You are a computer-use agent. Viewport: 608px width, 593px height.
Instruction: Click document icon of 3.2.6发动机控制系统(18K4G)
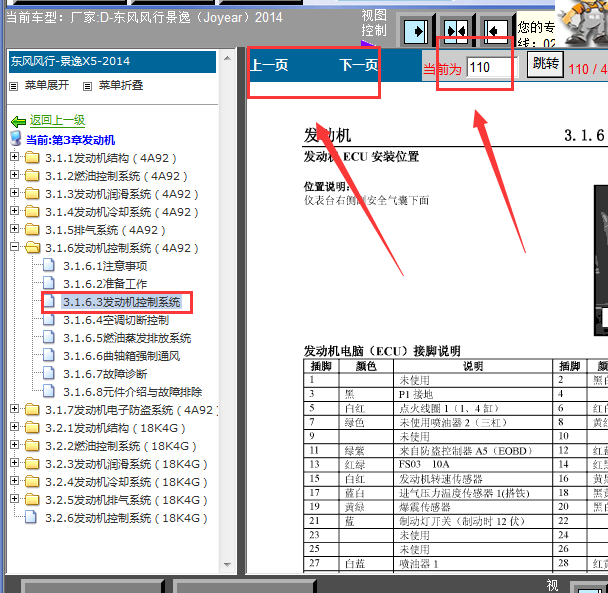pyautogui.click(x=31, y=517)
